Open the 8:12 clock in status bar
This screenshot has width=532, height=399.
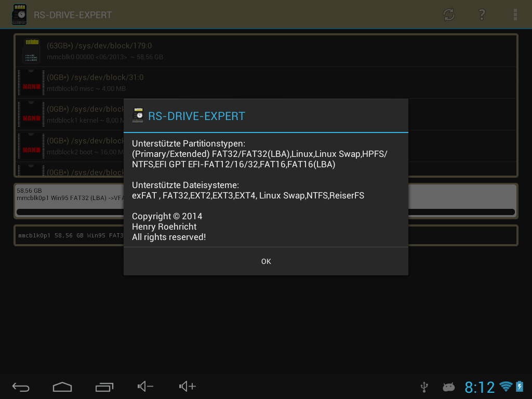tap(479, 387)
